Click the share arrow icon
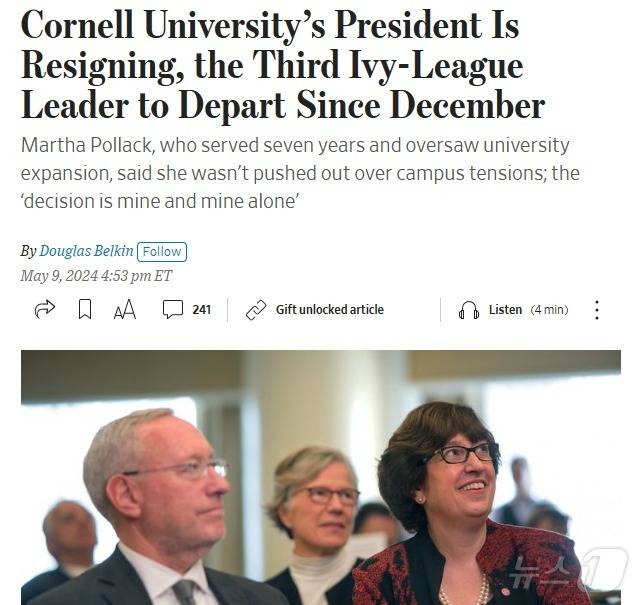This screenshot has width=638, height=605. pyautogui.click(x=44, y=310)
